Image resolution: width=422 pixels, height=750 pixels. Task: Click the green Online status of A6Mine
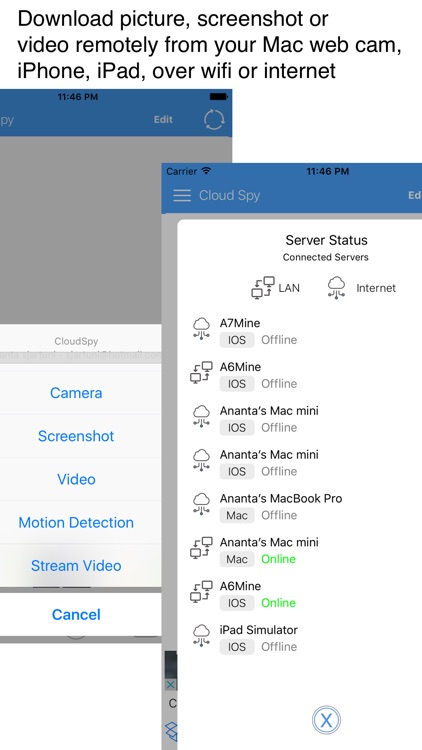click(278, 603)
